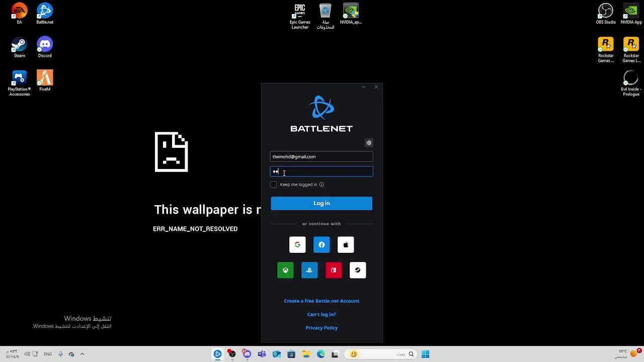This screenshot has width=644, height=362.
Task: Tick the Keep me logged in checkbox
Action: pos(273,185)
